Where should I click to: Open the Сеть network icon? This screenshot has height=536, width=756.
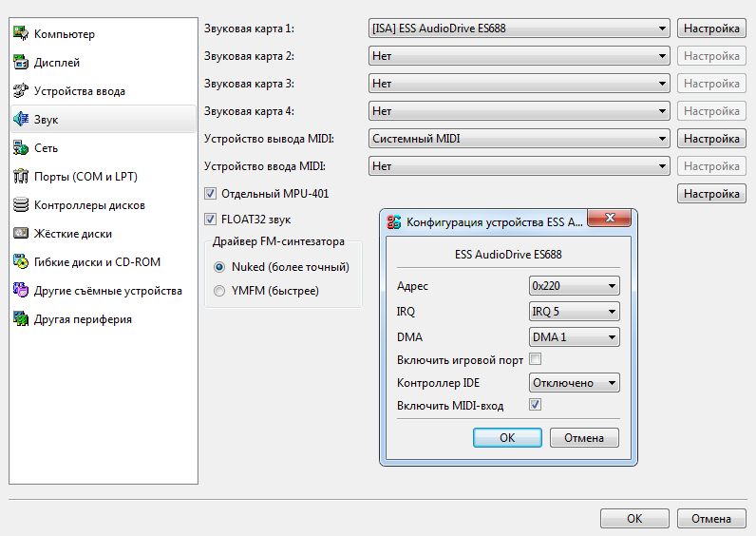click(x=21, y=147)
